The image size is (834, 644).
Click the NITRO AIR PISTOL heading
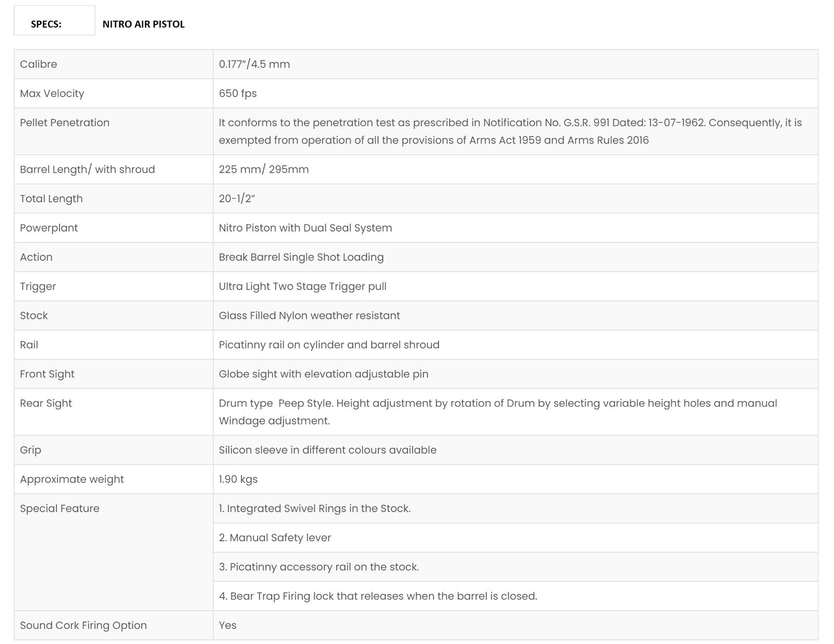[143, 24]
